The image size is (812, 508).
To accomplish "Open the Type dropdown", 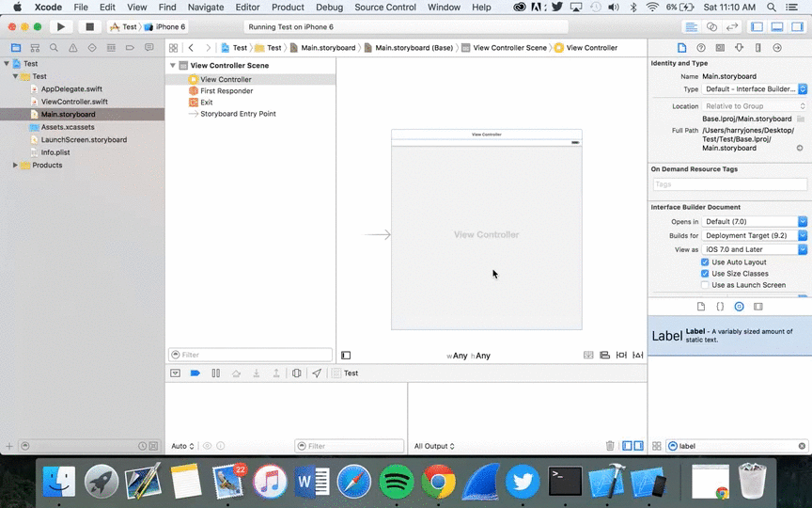I will [755, 89].
